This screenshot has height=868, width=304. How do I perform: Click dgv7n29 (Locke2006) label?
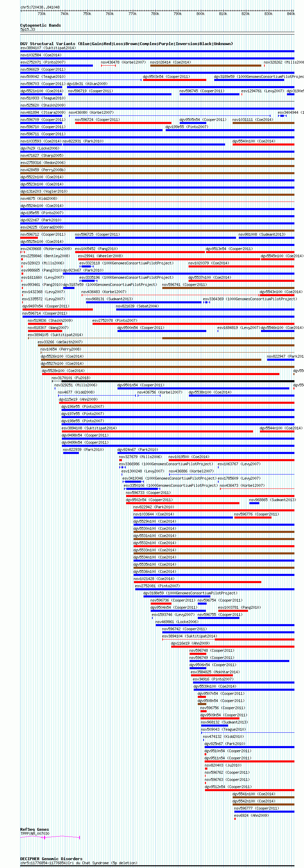[x=40, y=148]
